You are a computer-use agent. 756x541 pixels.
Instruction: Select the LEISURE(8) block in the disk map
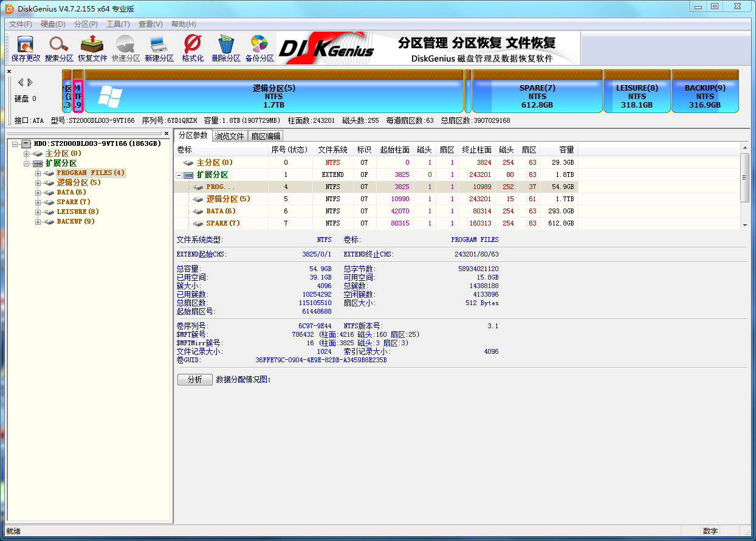(x=637, y=91)
